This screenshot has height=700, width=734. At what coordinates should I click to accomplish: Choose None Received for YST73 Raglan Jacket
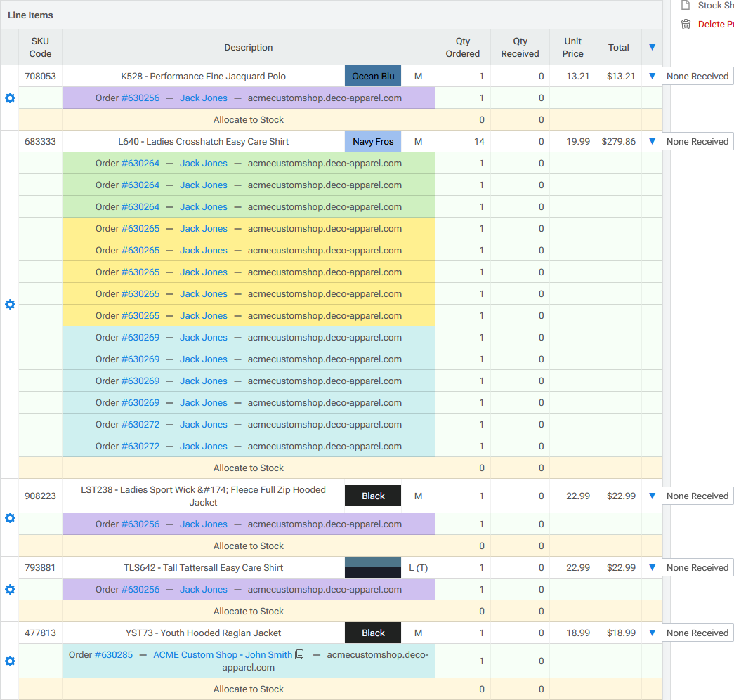[x=697, y=633]
